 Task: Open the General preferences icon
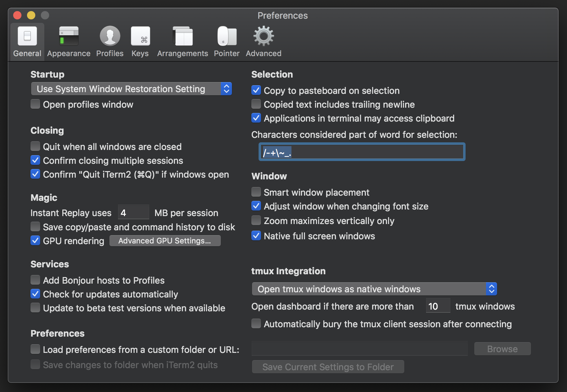point(27,36)
